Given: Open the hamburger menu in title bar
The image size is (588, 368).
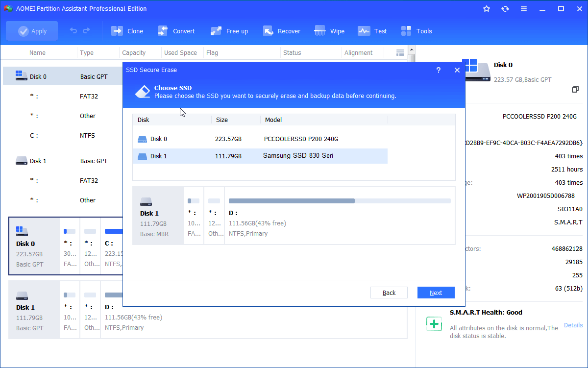Looking at the screenshot, I should click(524, 9).
